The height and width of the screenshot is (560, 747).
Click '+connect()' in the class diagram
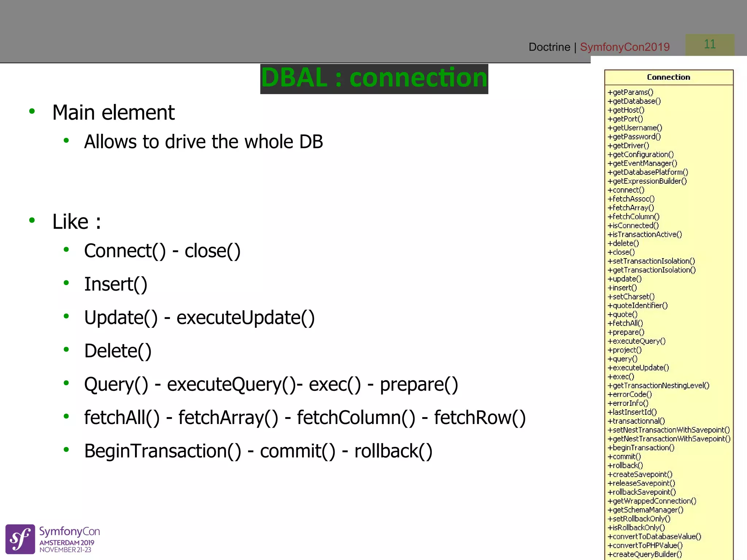coord(626,190)
